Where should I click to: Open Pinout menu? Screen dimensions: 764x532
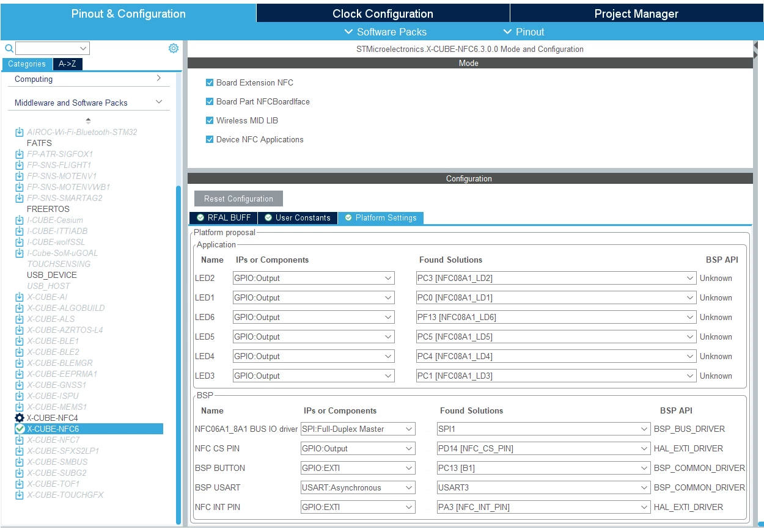click(x=524, y=32)
